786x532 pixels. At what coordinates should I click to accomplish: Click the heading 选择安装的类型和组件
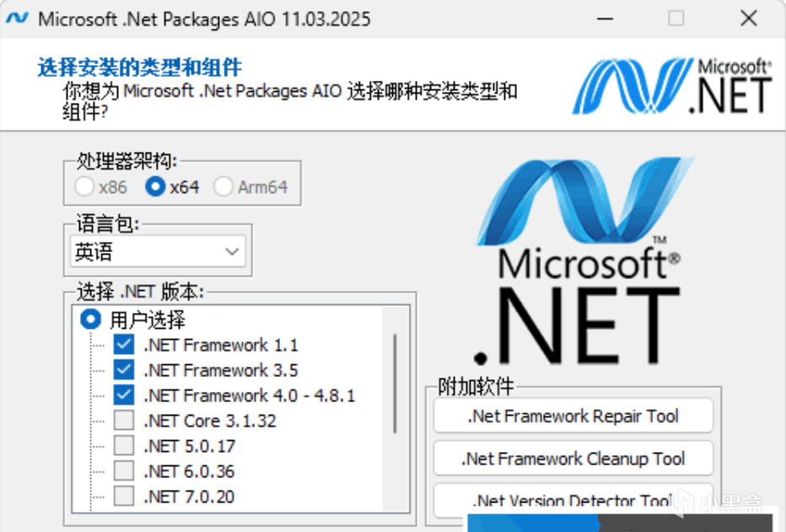[139, 67]
